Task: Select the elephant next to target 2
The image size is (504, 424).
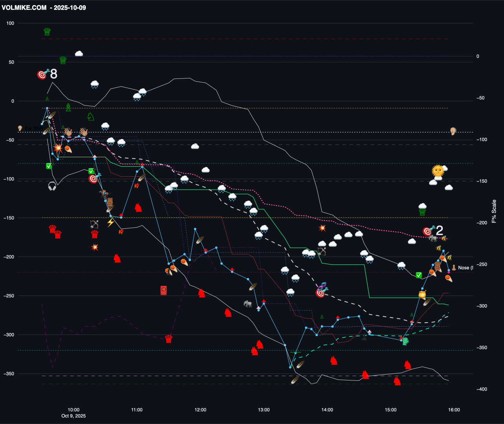Action: click(x=433, y=238)
